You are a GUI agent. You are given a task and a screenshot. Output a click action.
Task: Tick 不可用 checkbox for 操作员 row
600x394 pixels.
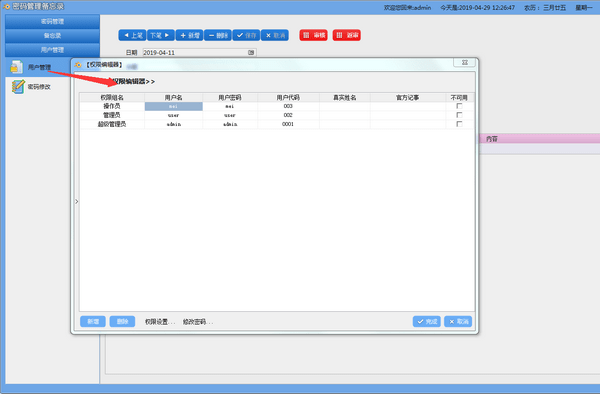[x=459, y=106]
